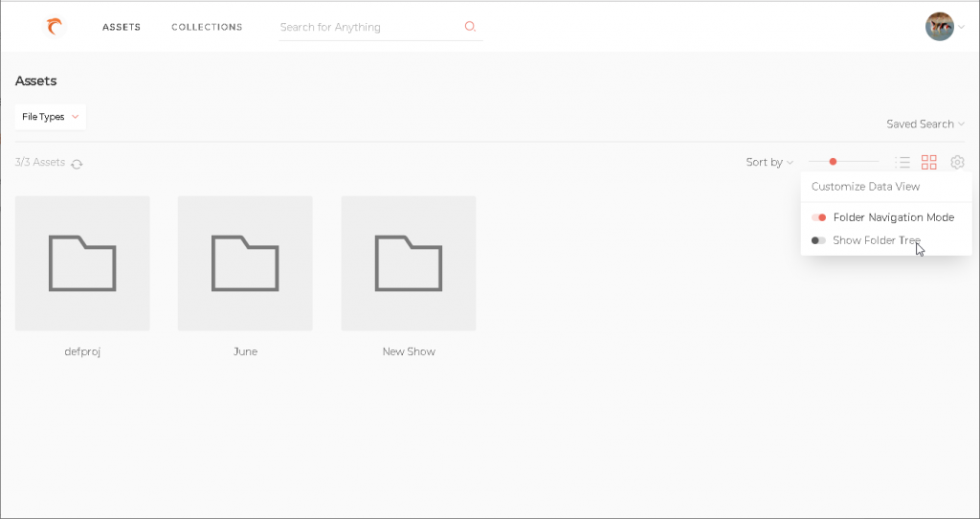
Task: Enable Show Folder Tree switch
Action: tap(819, 240)
